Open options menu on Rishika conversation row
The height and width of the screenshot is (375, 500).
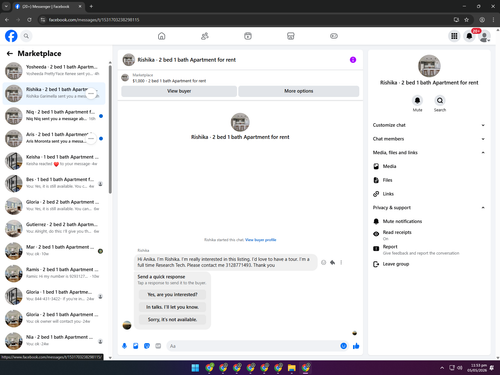click(91, 94)
